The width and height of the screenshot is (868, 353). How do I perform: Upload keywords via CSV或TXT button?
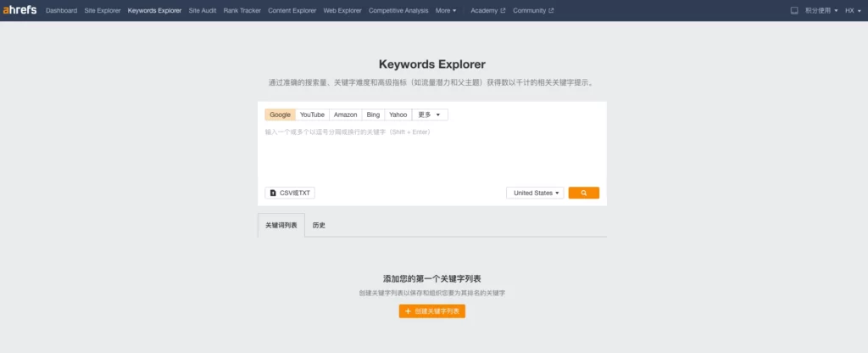290,193
